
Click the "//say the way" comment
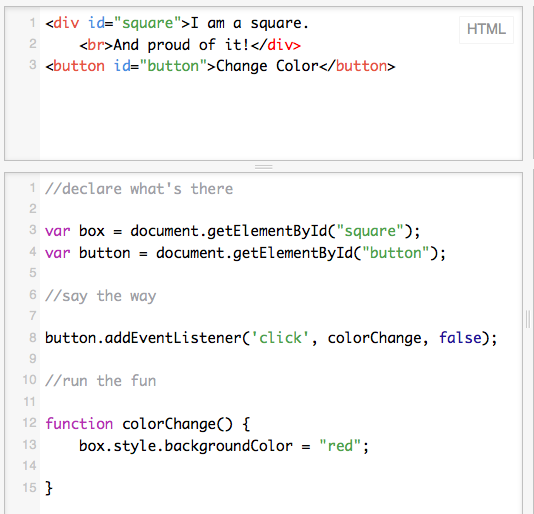click(x=100, y=296)
